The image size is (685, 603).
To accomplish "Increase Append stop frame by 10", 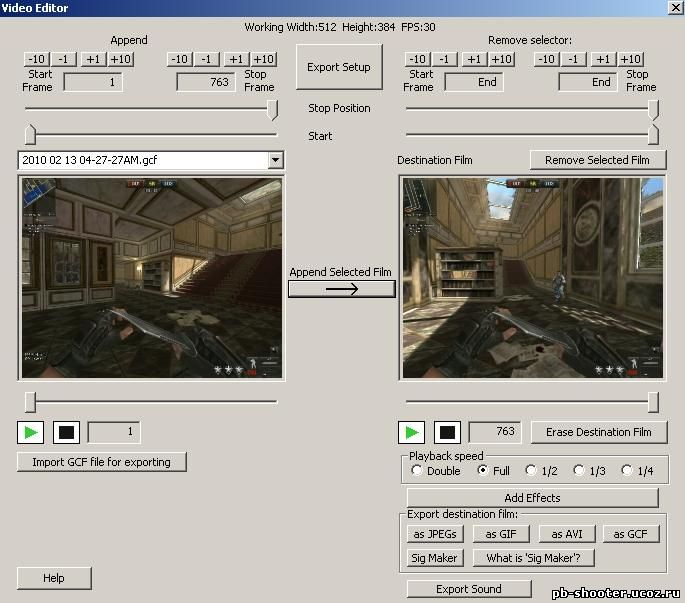I will [x=264, y=59].
